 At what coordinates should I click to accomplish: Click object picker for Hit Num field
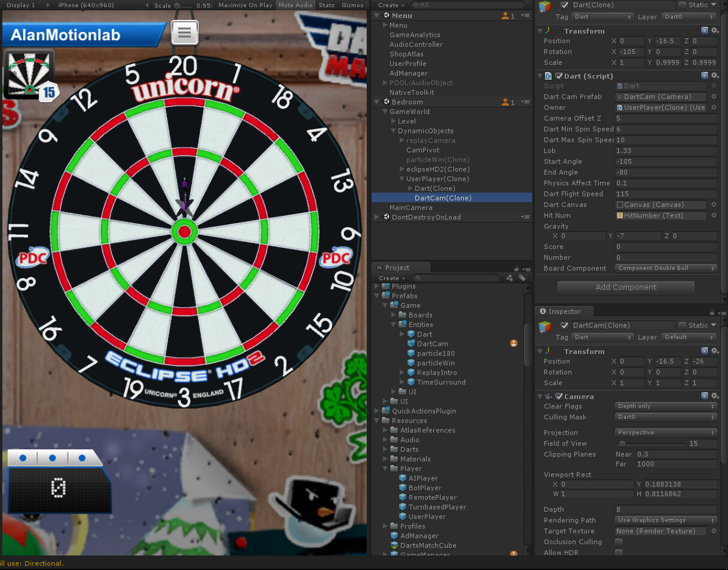tap(714, 215)
